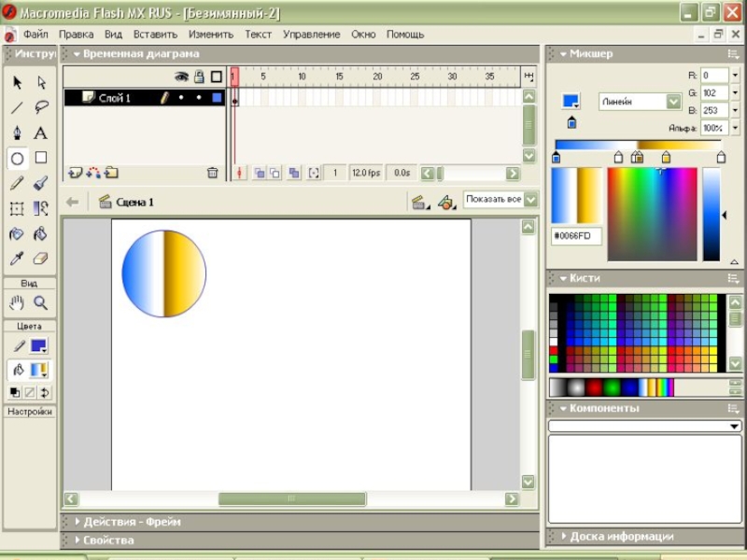Viewport: 747px width, 560px height.
Task: Select the Oval tool
Action: tap(17, 158)
